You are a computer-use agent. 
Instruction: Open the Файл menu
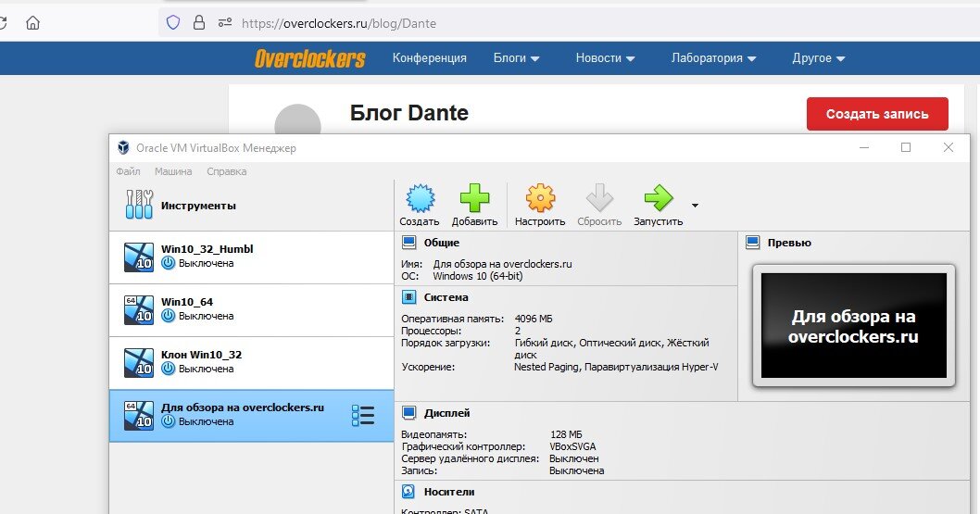click(128, 171)
